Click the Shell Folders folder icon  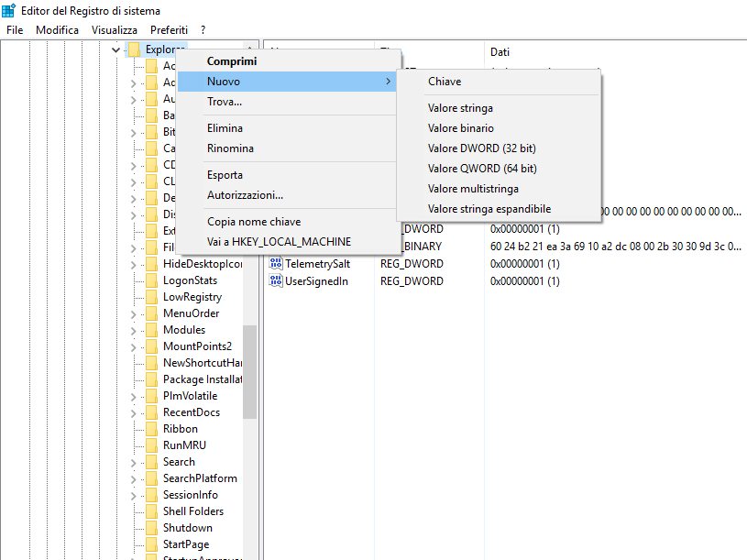tap(151, 511)
